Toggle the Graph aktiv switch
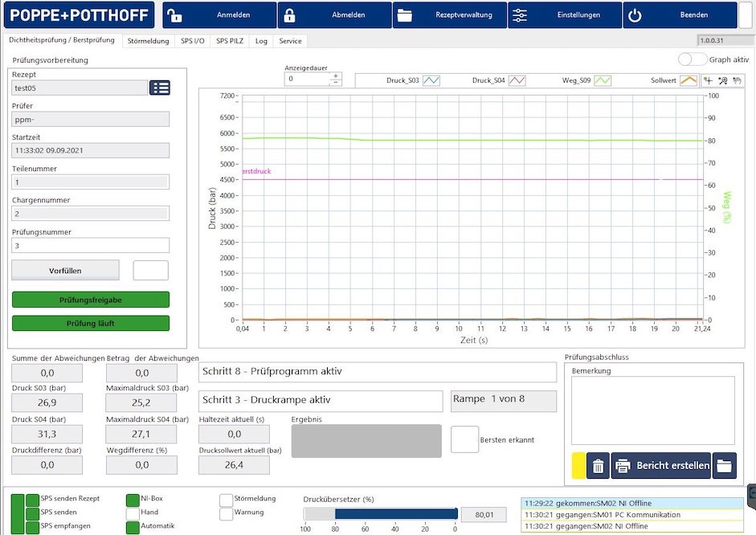This screenshot has height=535, width=756. pyautogui.click(x=692, y=59)
